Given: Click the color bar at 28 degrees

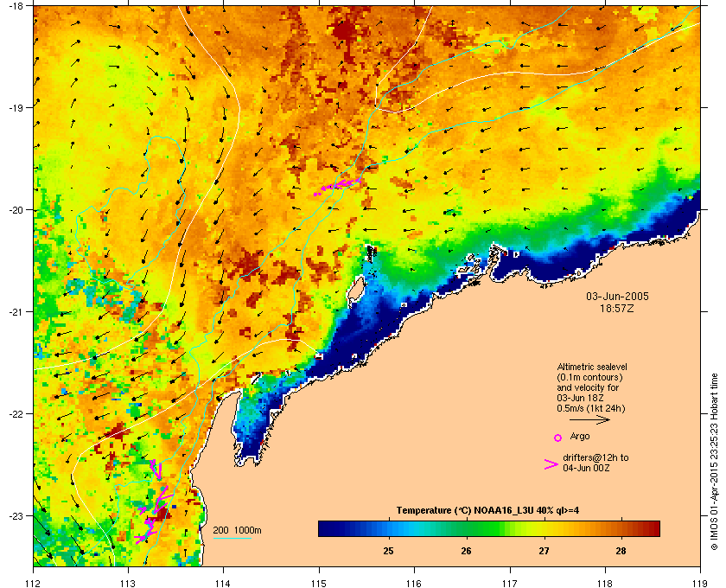Looking at the screenshot, I should [621, 528].
